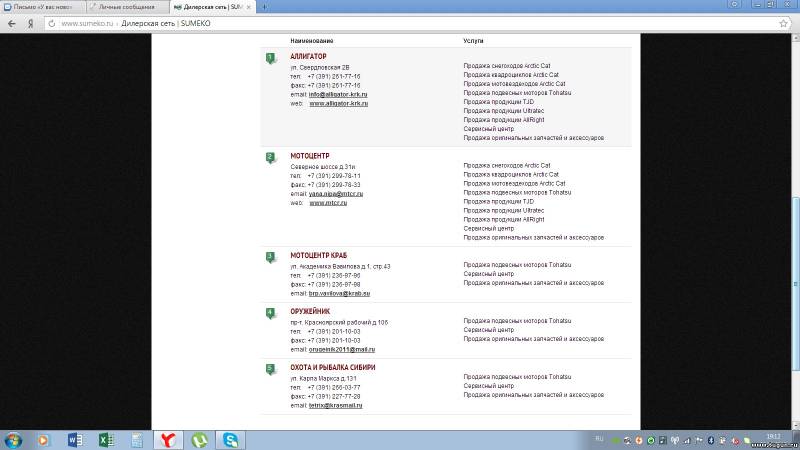Close the 'Дилерская сеть | SUMEKO' tab

tap(248, 7)
